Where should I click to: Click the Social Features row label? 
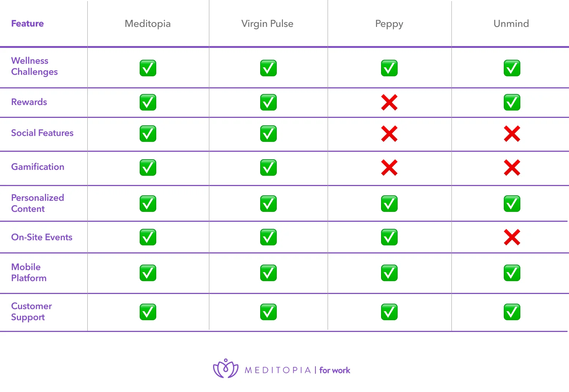pos(42,133)
